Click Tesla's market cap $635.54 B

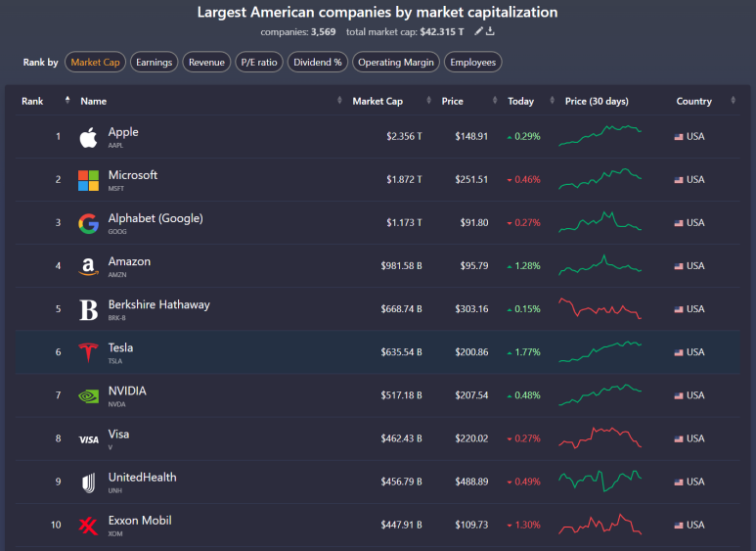pos(401,352)
